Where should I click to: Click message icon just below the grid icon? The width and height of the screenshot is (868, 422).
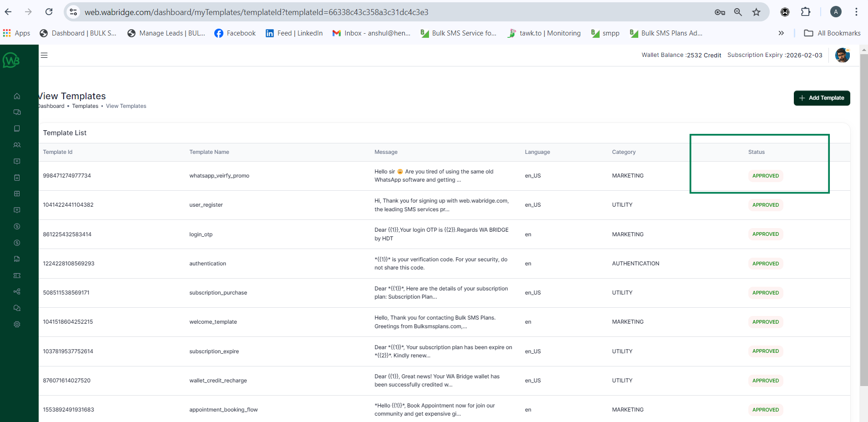click(17, 210)
